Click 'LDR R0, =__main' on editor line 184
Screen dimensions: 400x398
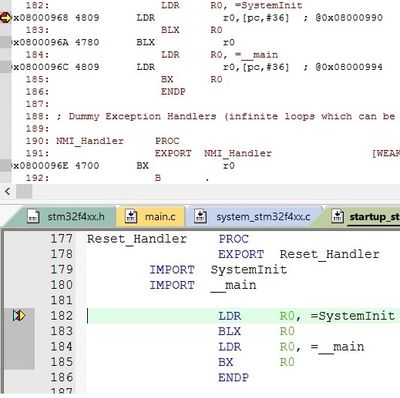291,347
